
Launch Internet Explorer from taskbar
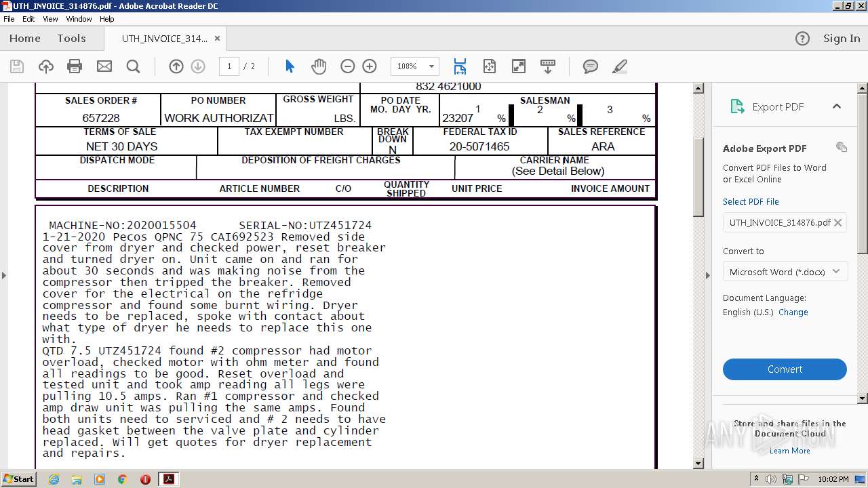[x=54, y=479]
